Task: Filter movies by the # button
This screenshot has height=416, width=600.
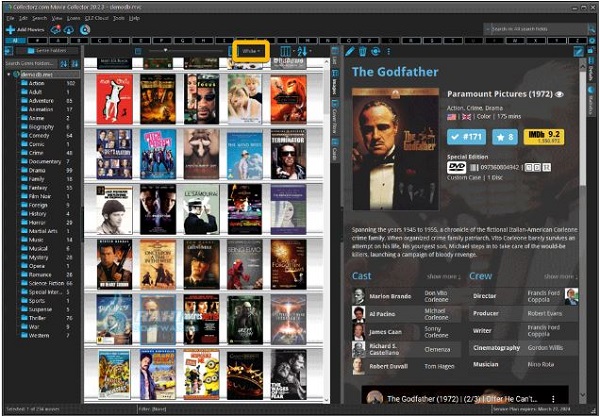Action: coord(37,41)
